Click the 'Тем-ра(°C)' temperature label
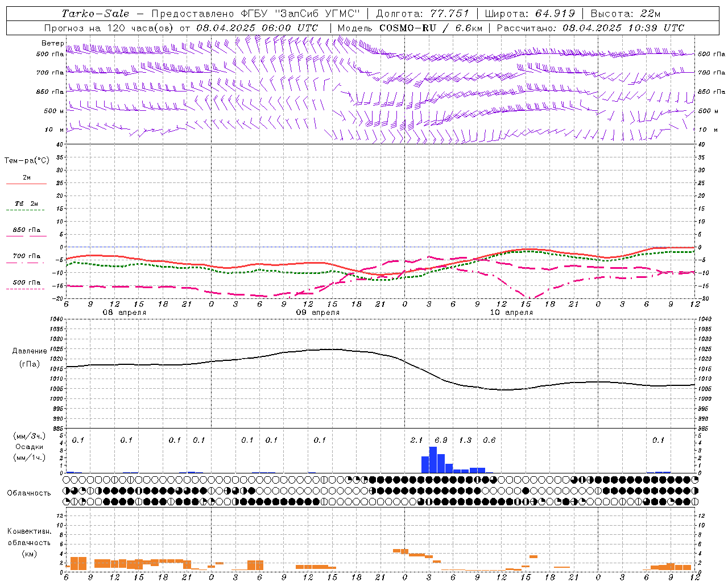728x582 pixels. click(27, 161)
